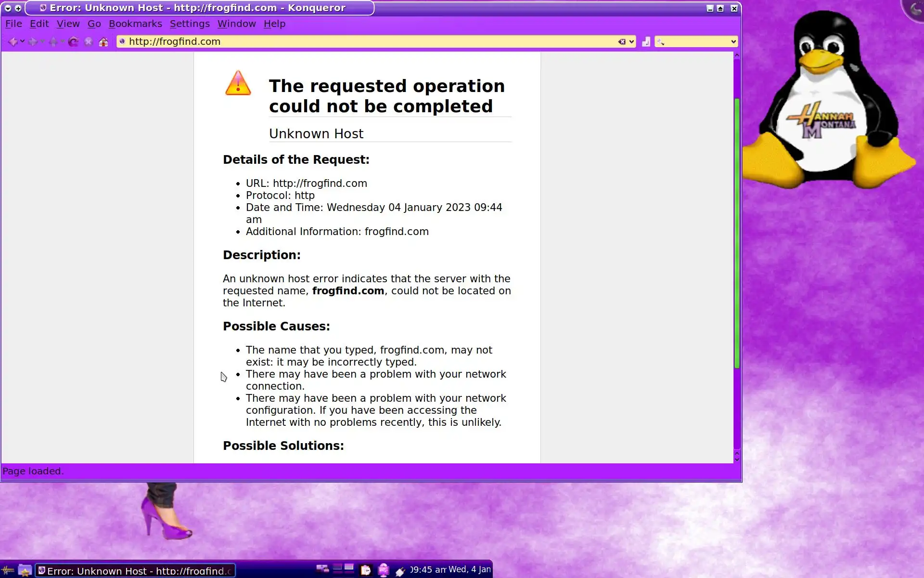Click the Go button next to URL bar

click(646, 42)
